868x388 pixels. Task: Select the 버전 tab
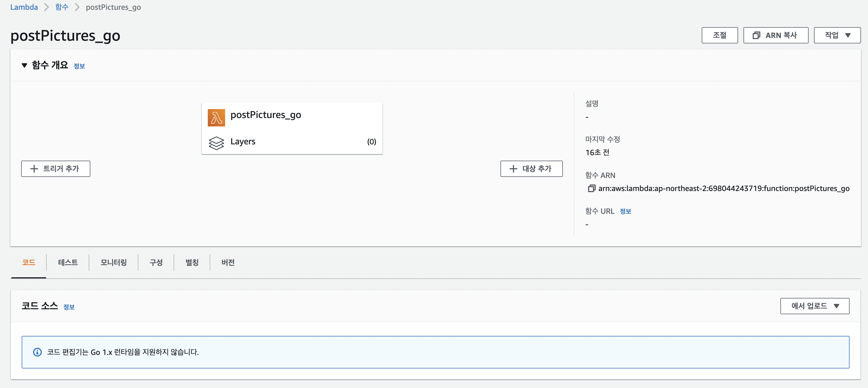[228, 263]
